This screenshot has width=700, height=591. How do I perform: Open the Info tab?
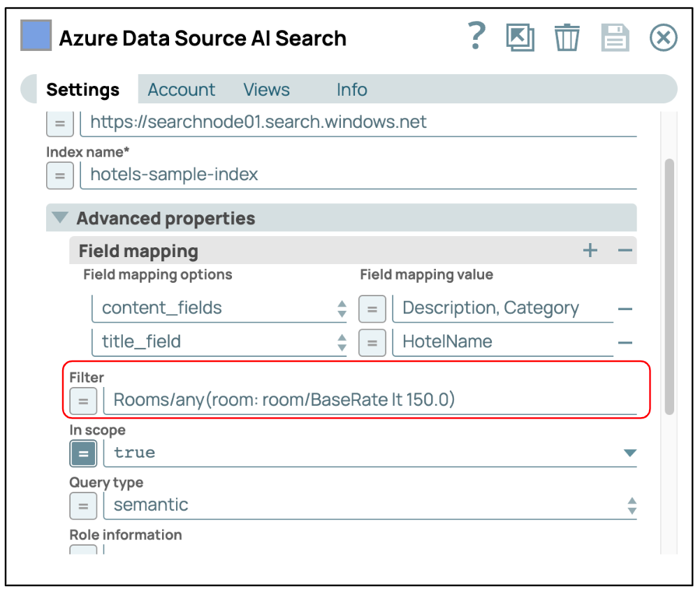coord(351,90)
